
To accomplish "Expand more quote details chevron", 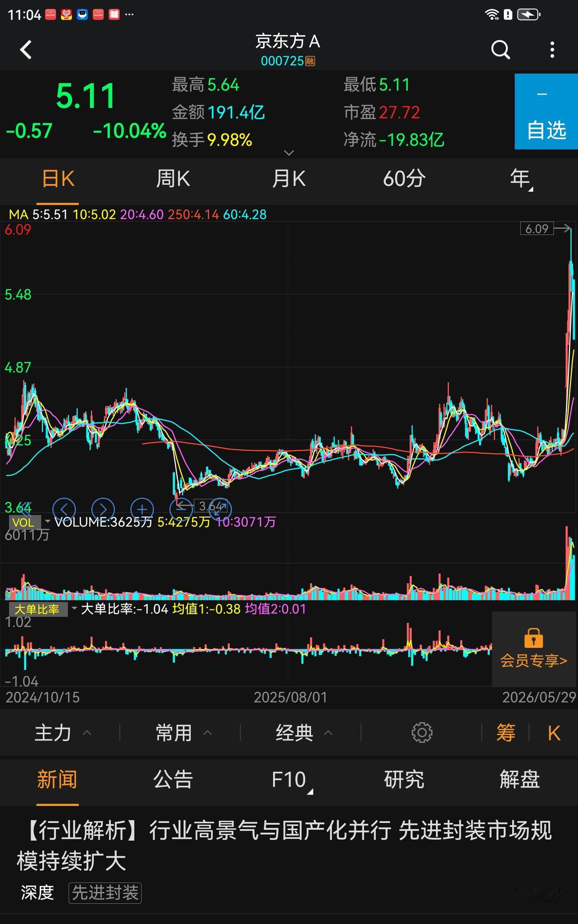I will [289, 153].
